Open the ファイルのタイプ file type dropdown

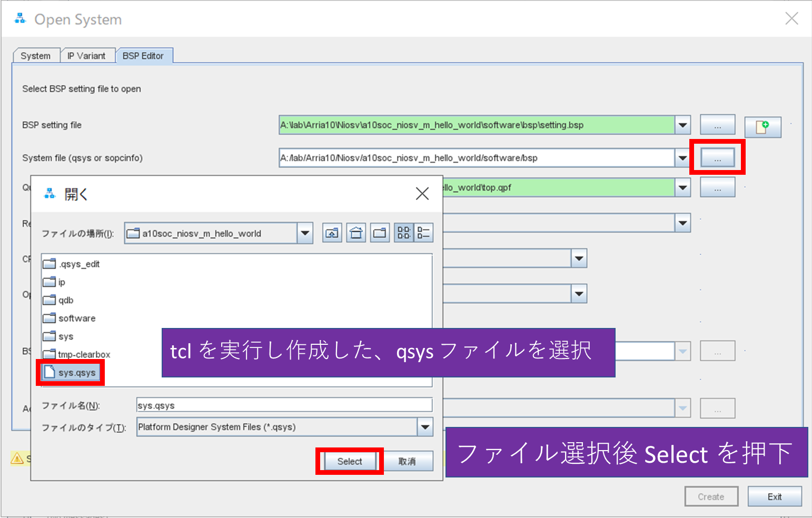pos(425,427)
